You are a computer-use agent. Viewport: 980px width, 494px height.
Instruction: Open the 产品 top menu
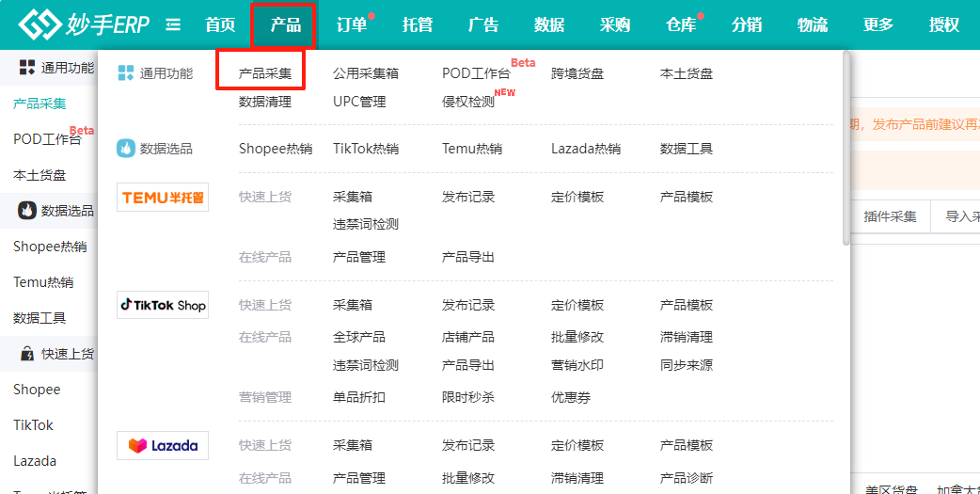(286, 24)
